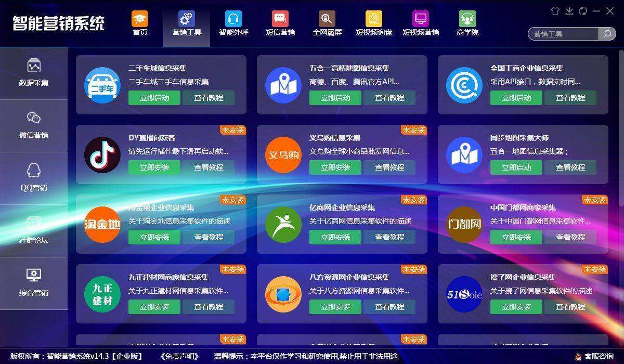The width and height of the screenshot is (624, 364).
Task: View tutorial for 淘金地企业信息采集
Action: click(209, 237)
